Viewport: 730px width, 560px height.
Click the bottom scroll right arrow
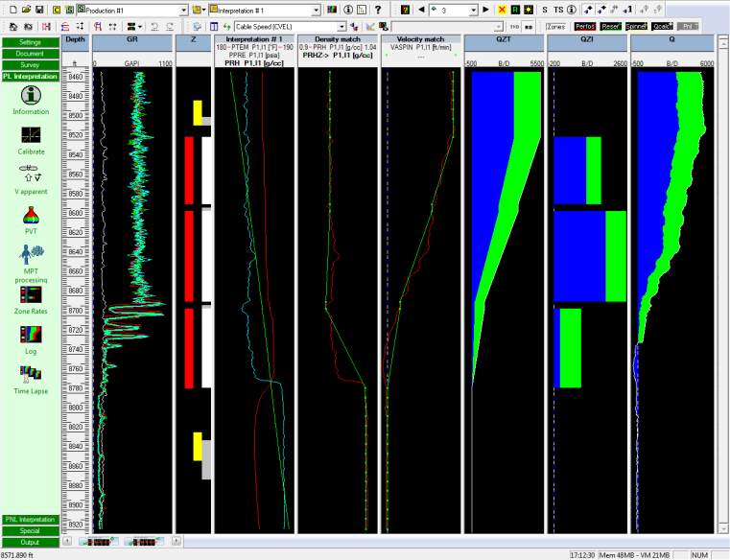[x=177, y=541]
